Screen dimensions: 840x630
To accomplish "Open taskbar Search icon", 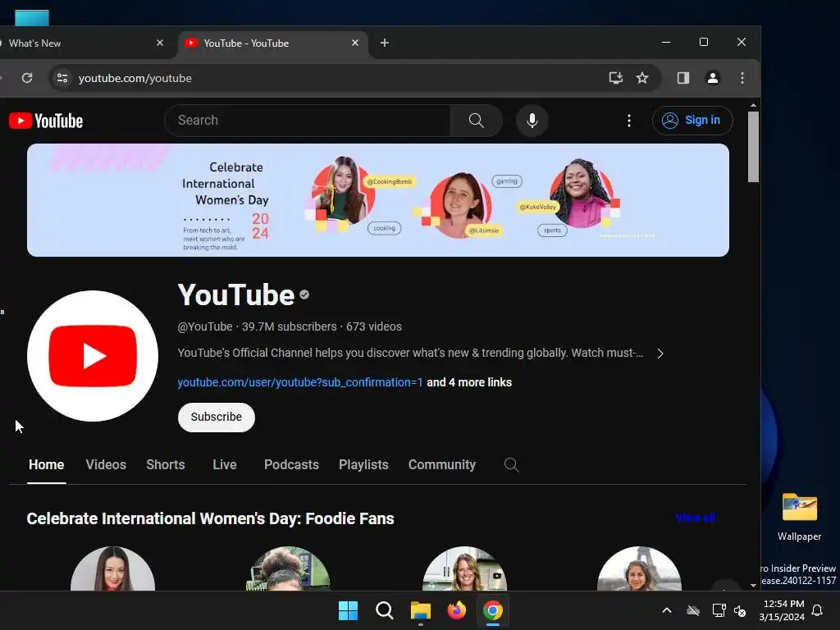I will pyautogui.click(x=385, y=610).
